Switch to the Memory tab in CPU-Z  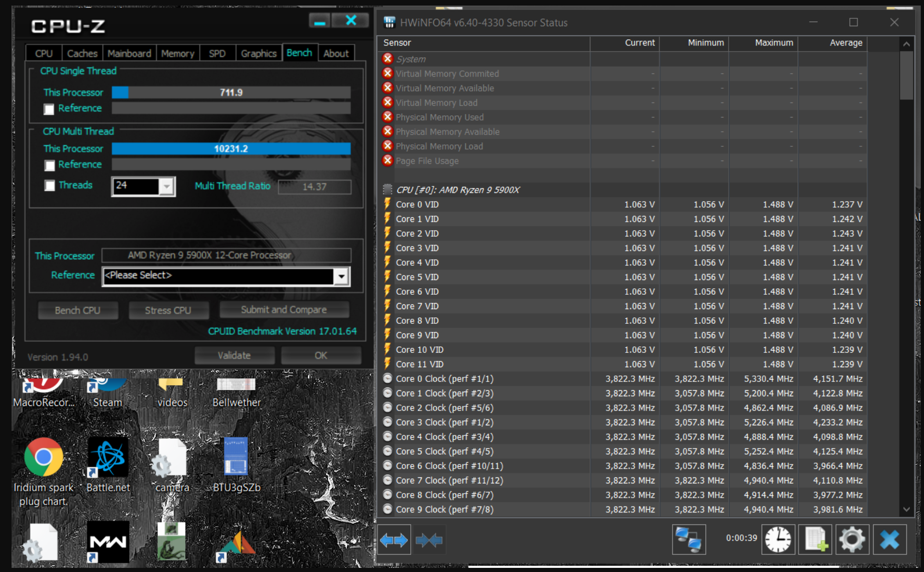[x=178, y=53]
